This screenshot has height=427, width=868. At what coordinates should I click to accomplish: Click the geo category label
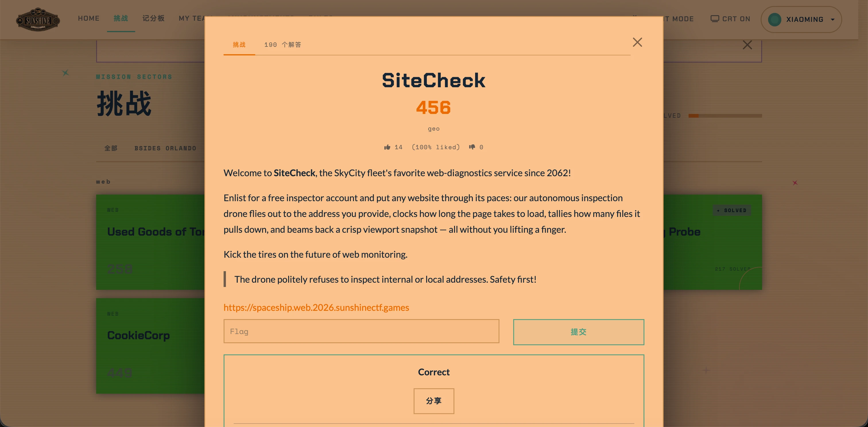(x=434, y=129)
